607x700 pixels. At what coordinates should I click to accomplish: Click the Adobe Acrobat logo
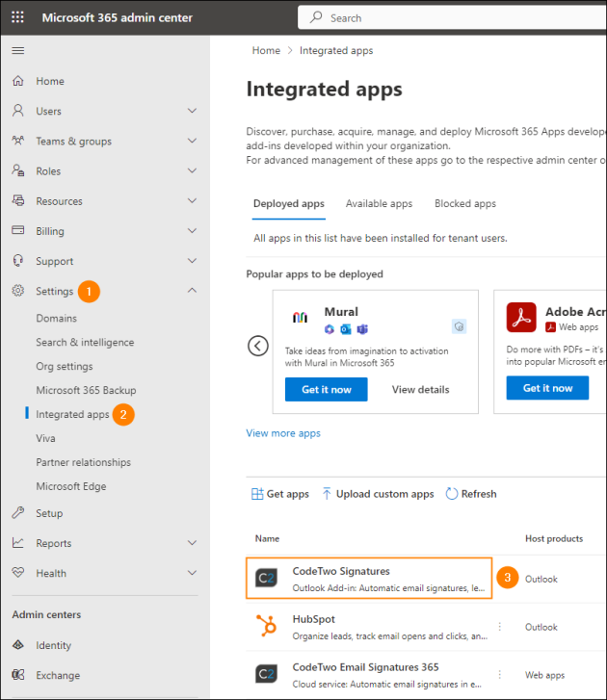[521, 318]
